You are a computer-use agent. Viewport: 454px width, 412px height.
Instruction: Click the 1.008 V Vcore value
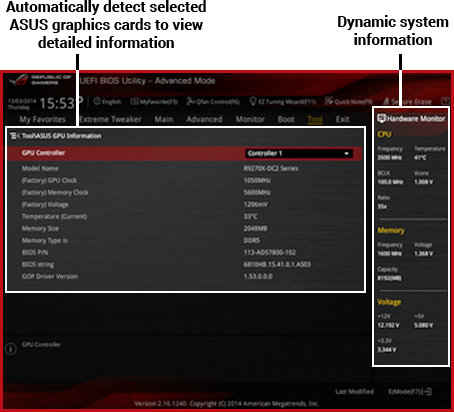424,182
